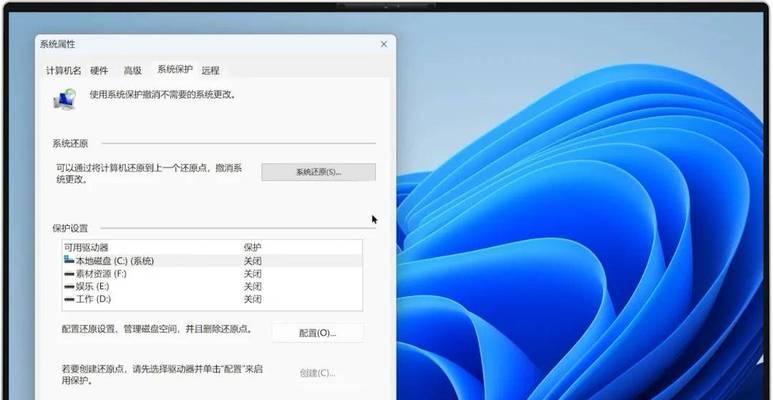Click the 娱乐 (E:) drive icon
Viewport: 773px width, 400px height.
coord(69,287)
